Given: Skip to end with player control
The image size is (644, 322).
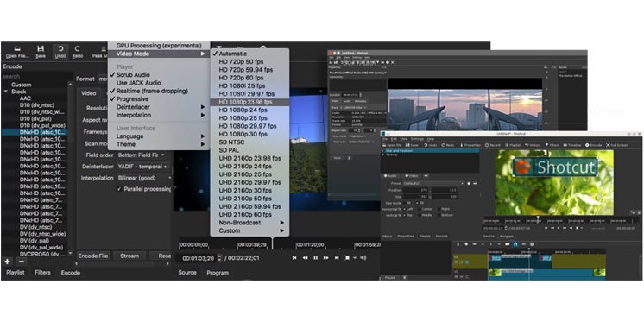Looking at the screenshot, I should point(337,258).
